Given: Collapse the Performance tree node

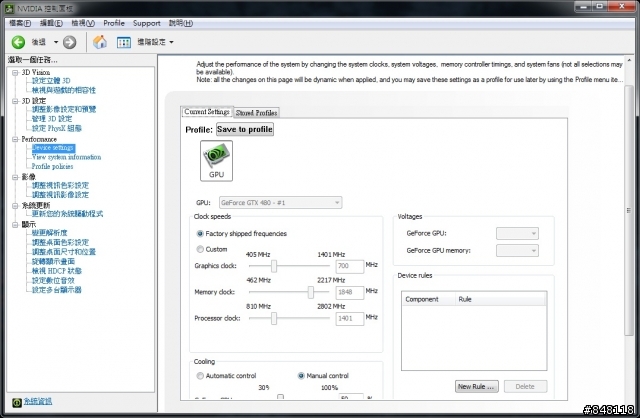Looking at the screenshot, I should tap(15, 139).
